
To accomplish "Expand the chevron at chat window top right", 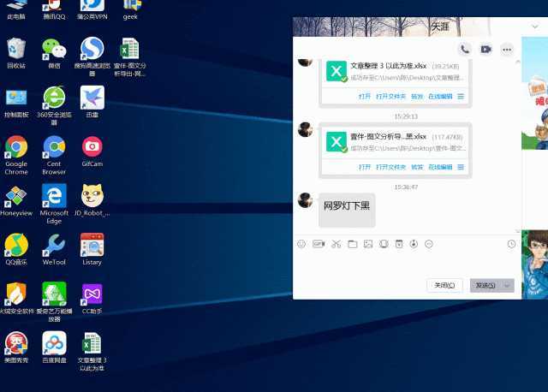I will 534,27.
